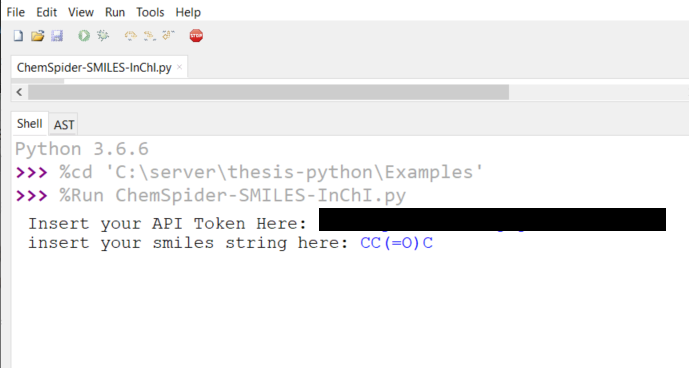Click the New file icon
This screenshot has width=689, height=368.
click(18, 36)
